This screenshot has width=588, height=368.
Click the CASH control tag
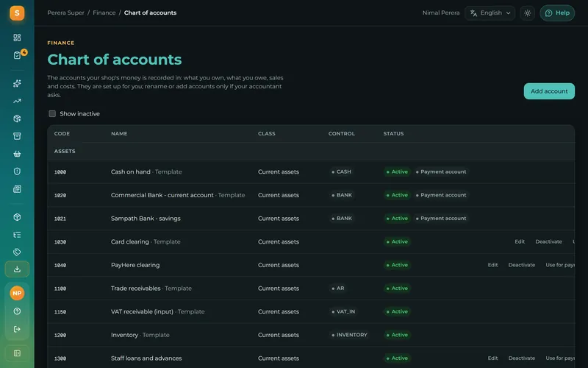(341, 172)
